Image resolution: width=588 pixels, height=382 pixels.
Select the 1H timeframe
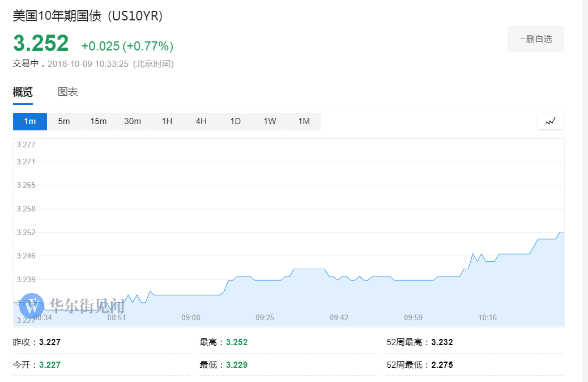coord(167,121)
